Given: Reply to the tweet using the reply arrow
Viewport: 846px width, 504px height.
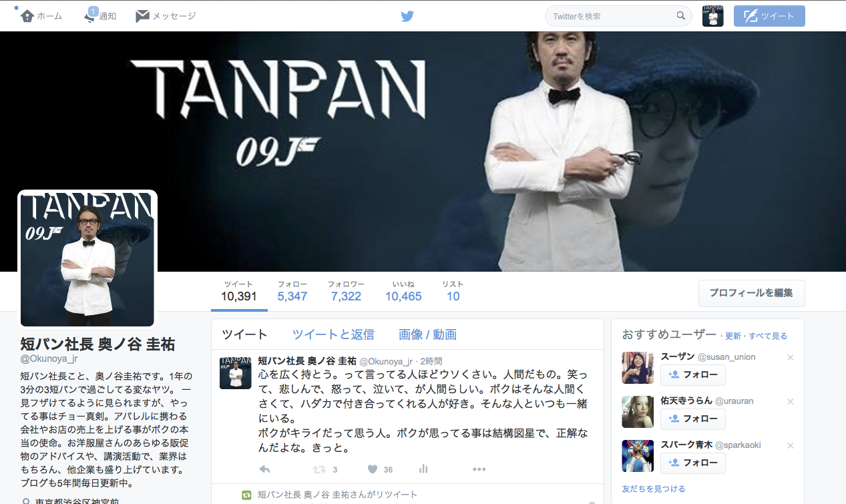Looking at the screenshot, I should point(264,469).
